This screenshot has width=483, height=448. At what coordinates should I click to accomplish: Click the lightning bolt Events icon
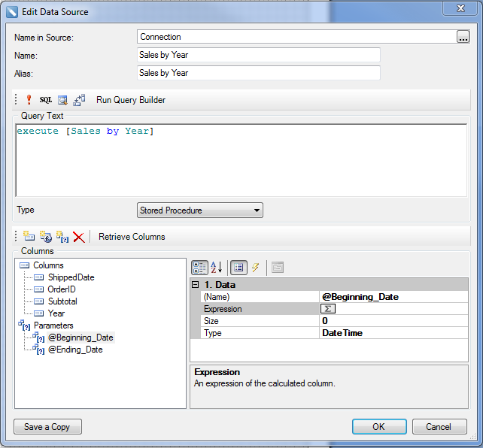coord(255,268)
